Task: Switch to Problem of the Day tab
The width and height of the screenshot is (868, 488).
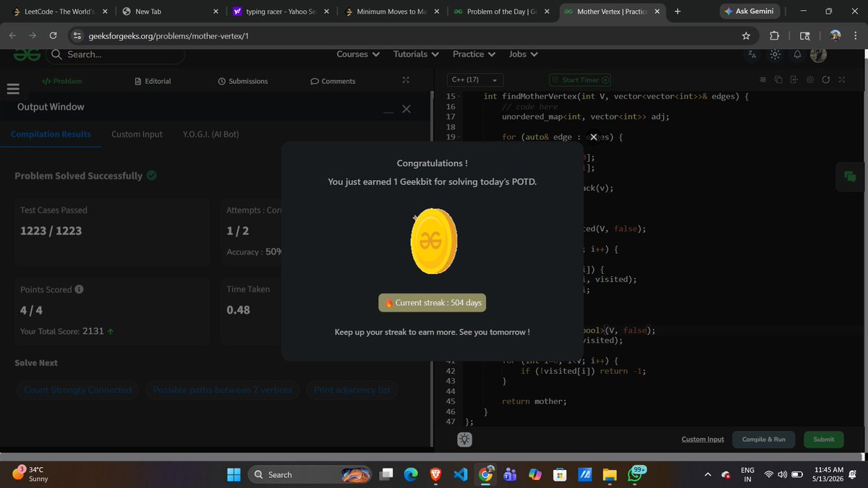Action: tap(501, 12)
